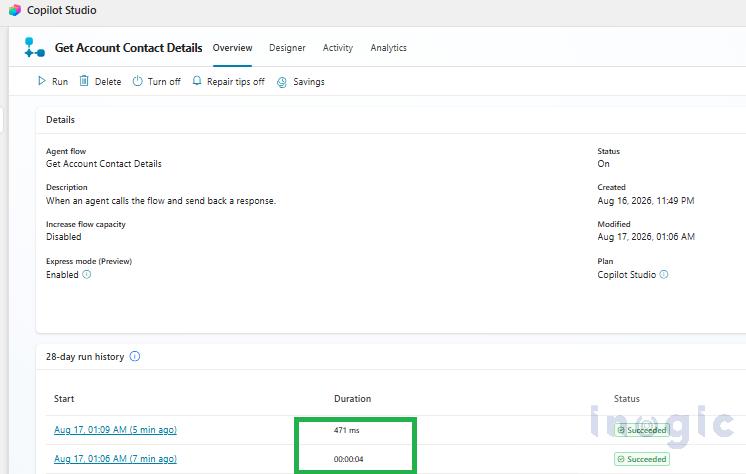746x474 pixels.
Task: Click the Savings button label
Action: click(309, 81)
